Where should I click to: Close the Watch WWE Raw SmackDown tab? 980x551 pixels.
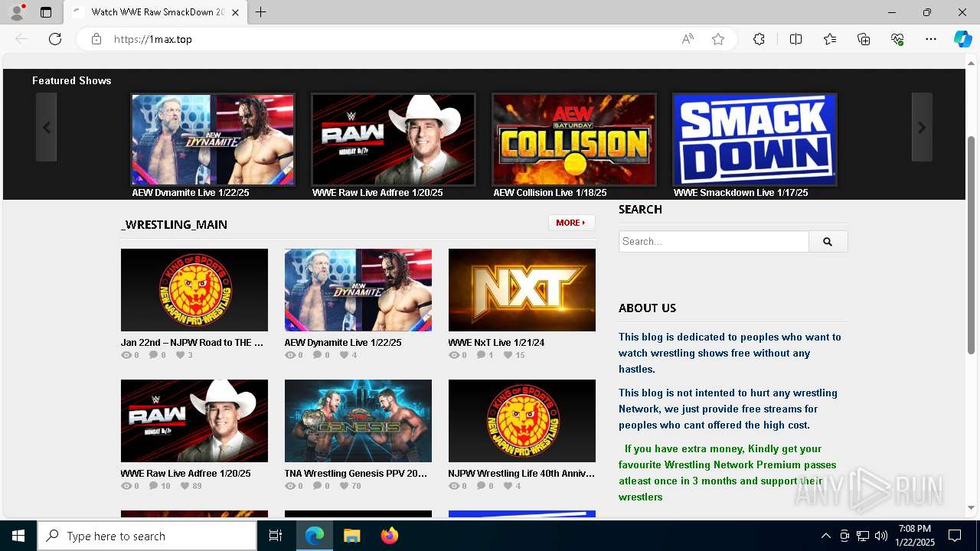pyautogui.click(x=235, y=12)
